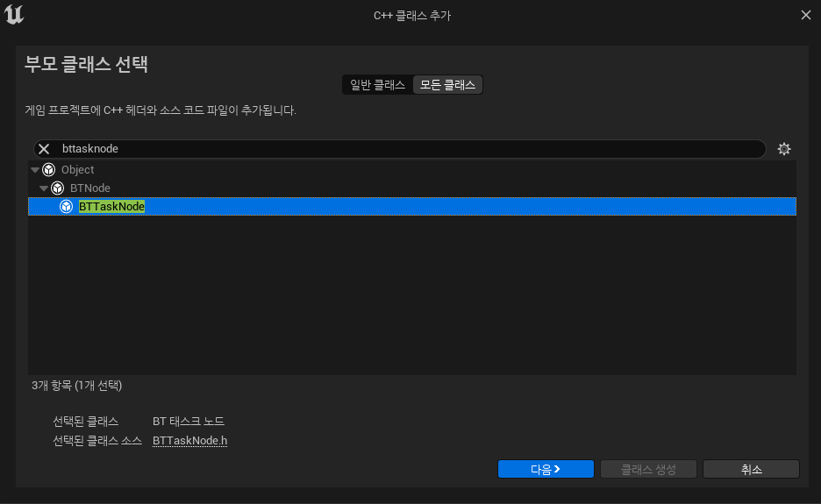Switch to 일반 클래스 tab
Screen dimensions: 821x504
pyautogui.click(x=377, y=85)
